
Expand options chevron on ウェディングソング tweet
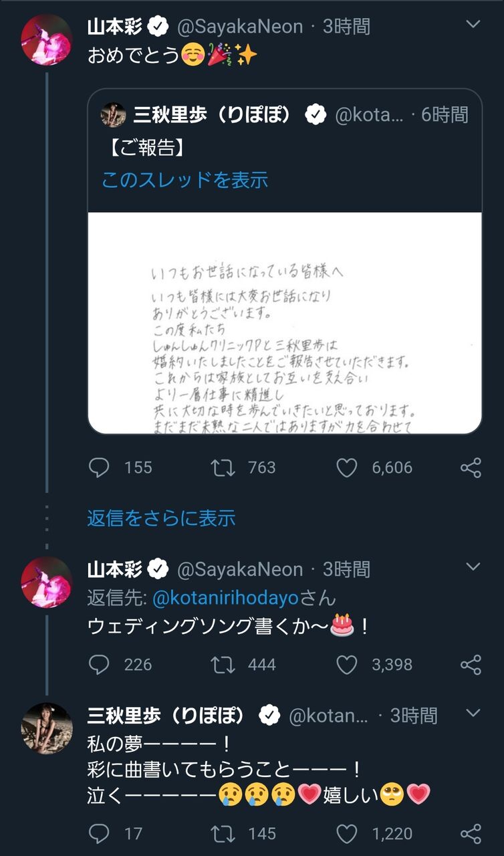point(473,568)
